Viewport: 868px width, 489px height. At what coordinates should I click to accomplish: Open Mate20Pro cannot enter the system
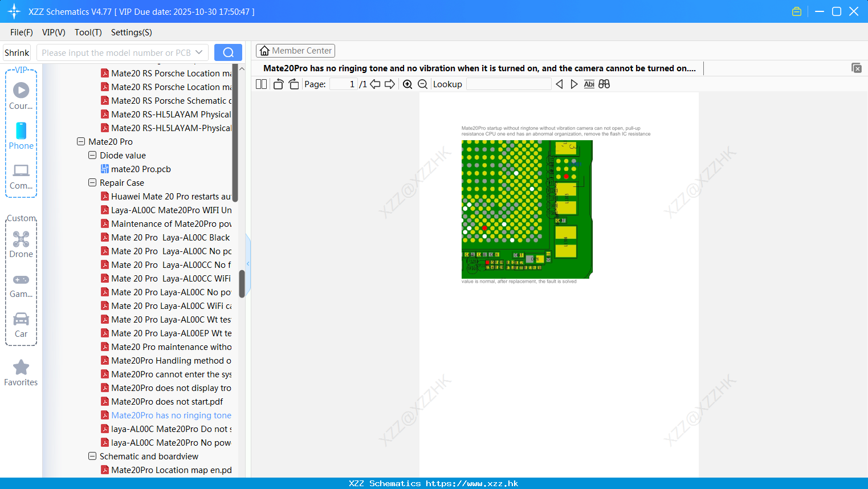point(171,374)
